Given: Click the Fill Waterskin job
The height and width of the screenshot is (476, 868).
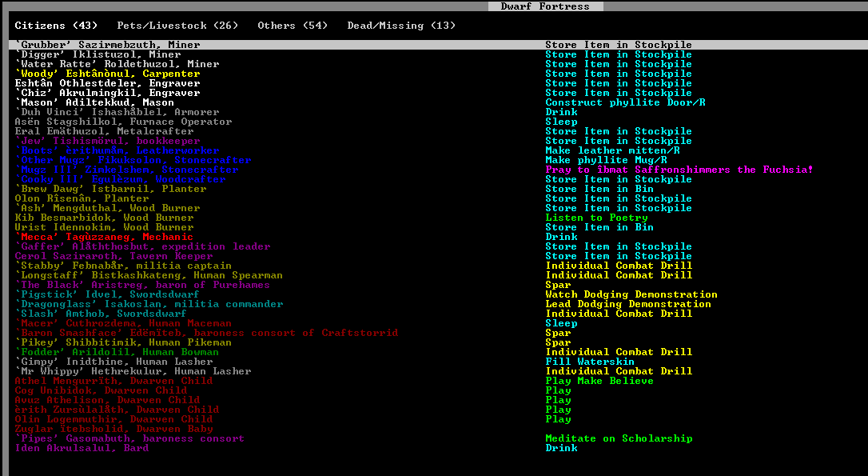Looking at the screenshot, I should tap(590, 362).
